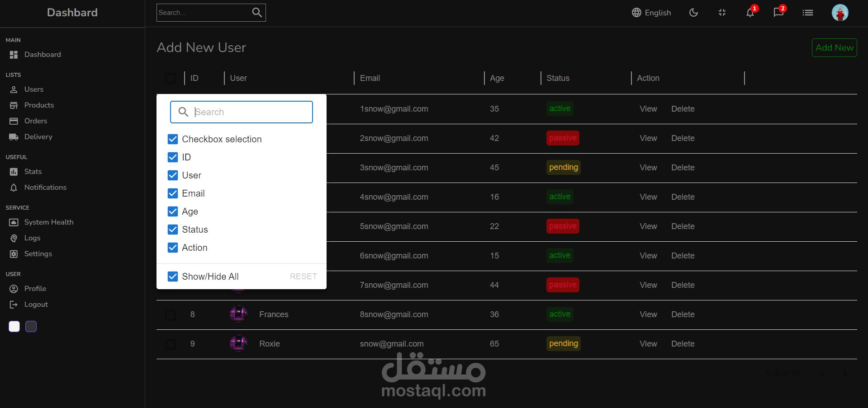Click the Profile icon in sidebar
This screenshot has width=868, height=408.
pyautogui.click(x=14, y=289)
